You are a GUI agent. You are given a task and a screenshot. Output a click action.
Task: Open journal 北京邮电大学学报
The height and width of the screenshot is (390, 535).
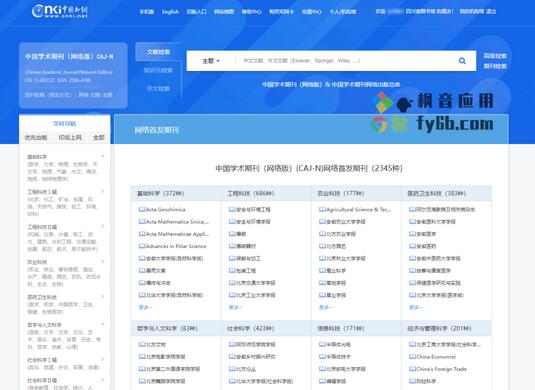coord(346,369)
